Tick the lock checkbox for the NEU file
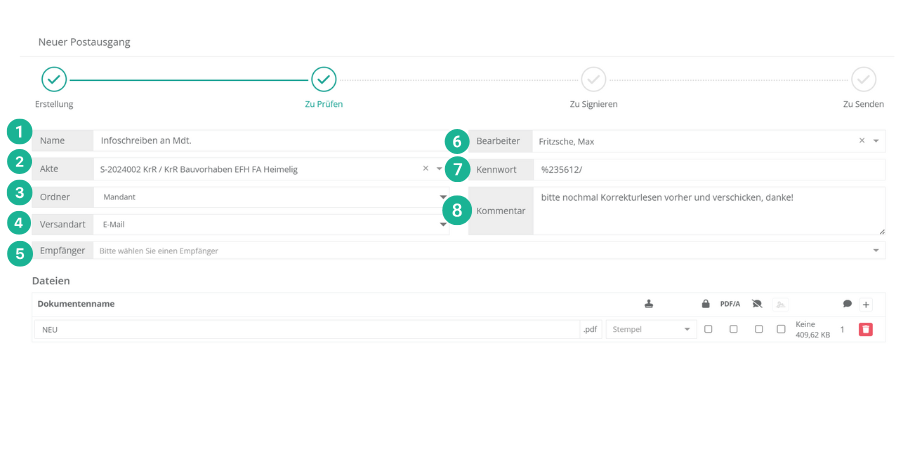The image size is (900, 450). (708, 329)
